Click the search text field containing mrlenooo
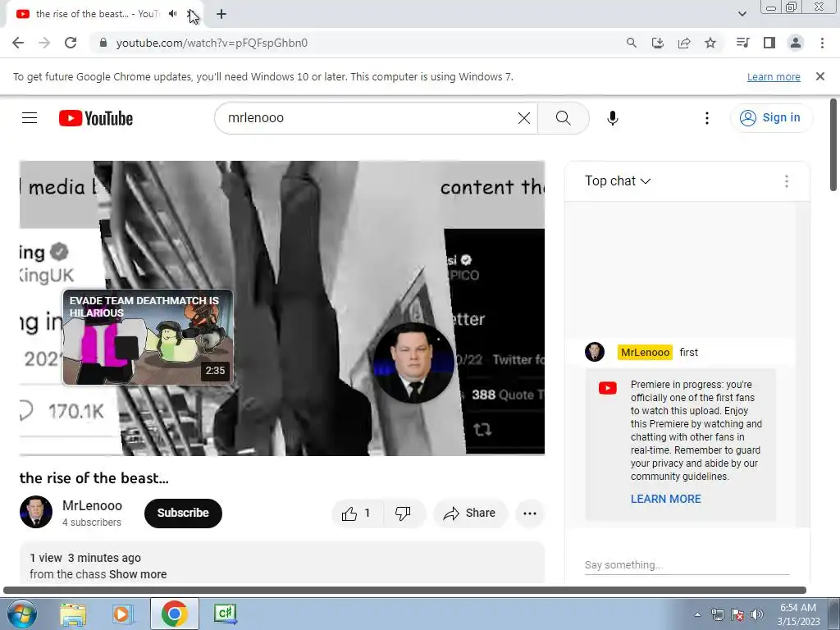Viewport: 840px width, 630px height. (370, 118)
